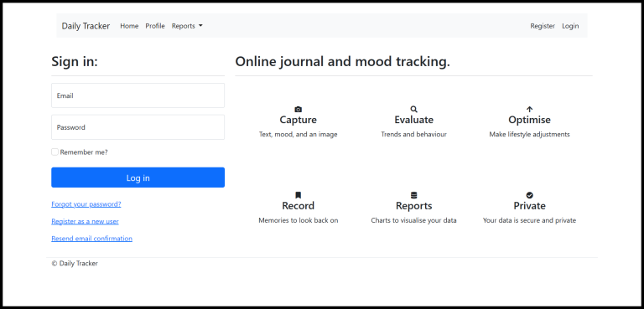The image size is (644, 309).
Task: Open the Home nav link
Action: [x=129, y=26]
